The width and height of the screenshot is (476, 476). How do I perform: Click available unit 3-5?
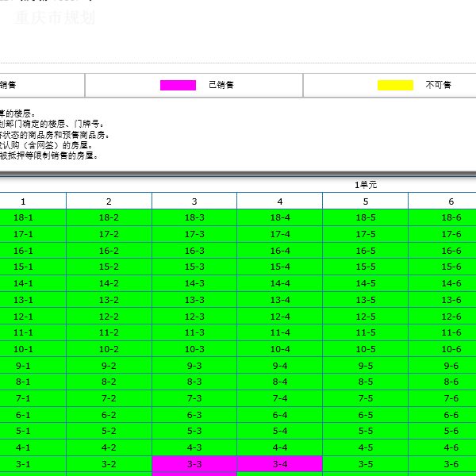click(366, 464)
